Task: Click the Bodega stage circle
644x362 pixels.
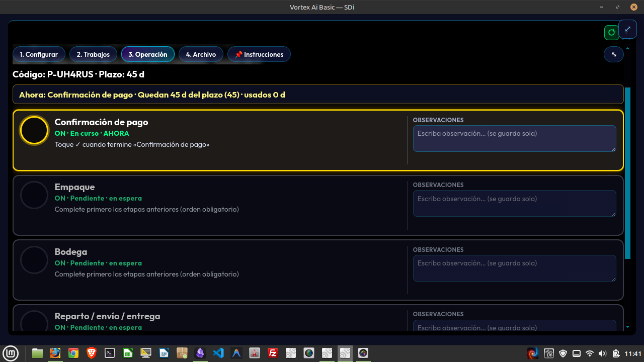Action: tap(34, 260)
